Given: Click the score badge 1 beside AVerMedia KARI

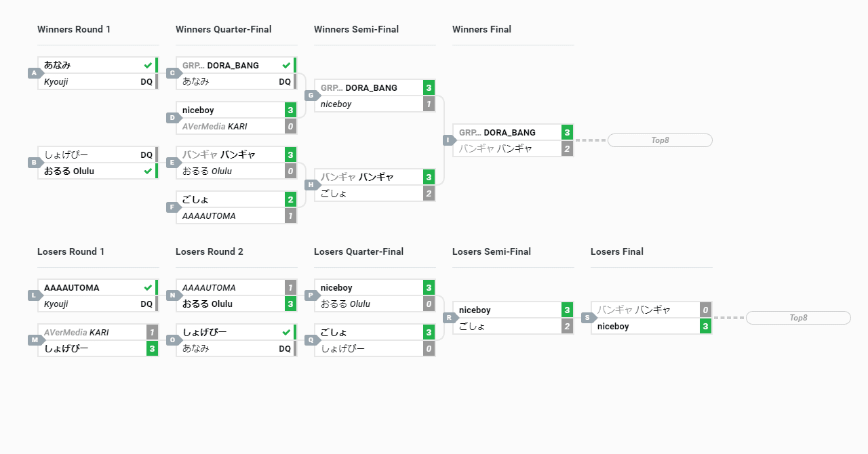Looking at the screenshot, I should click(x=153, y=332).
